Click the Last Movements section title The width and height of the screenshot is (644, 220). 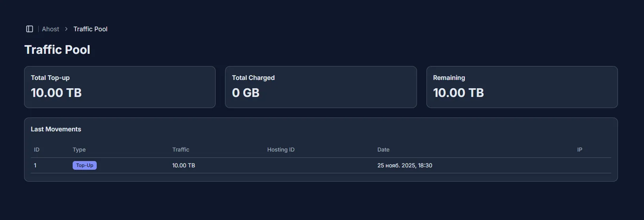click(56, 129)
